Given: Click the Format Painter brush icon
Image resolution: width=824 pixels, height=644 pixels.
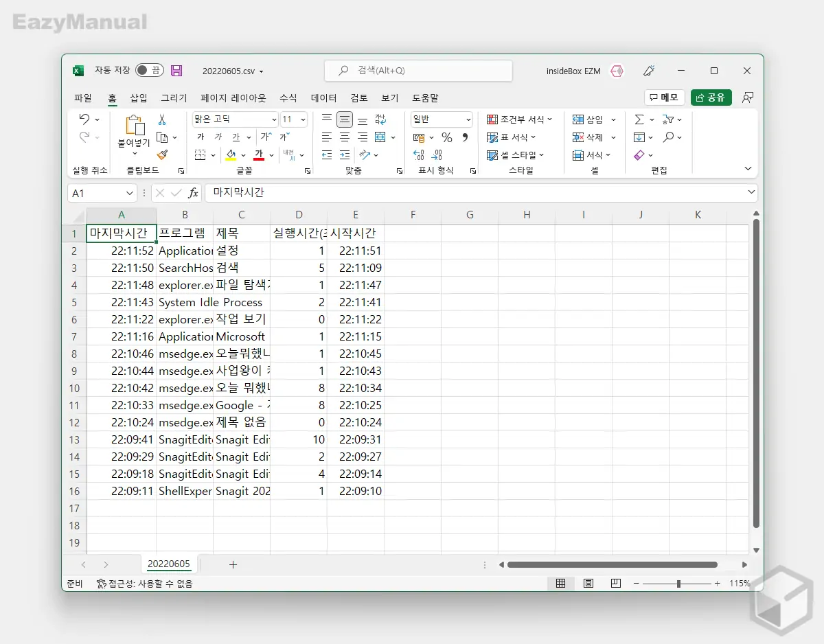Looking at the screenshot, I should pos(162,155).
